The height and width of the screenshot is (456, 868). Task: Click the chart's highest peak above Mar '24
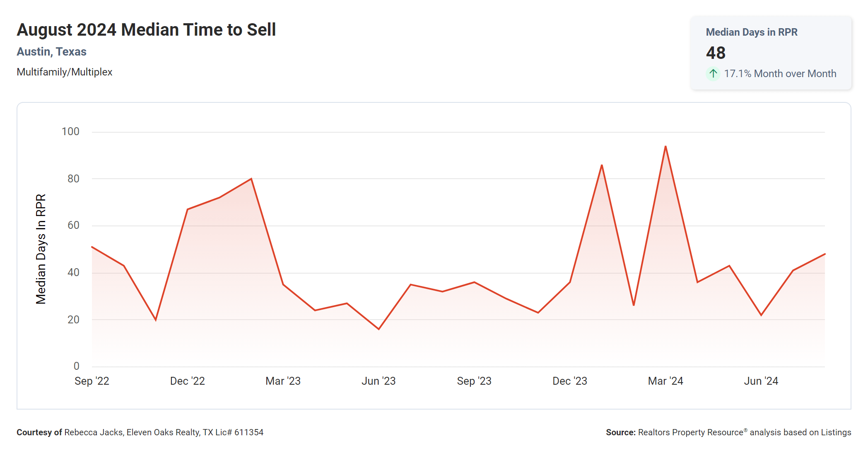coord(665,147)
